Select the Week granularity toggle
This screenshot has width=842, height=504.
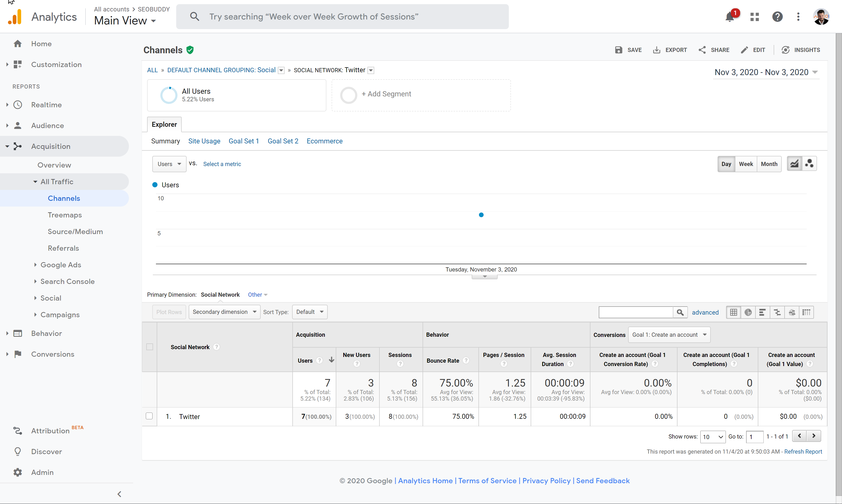746,164
